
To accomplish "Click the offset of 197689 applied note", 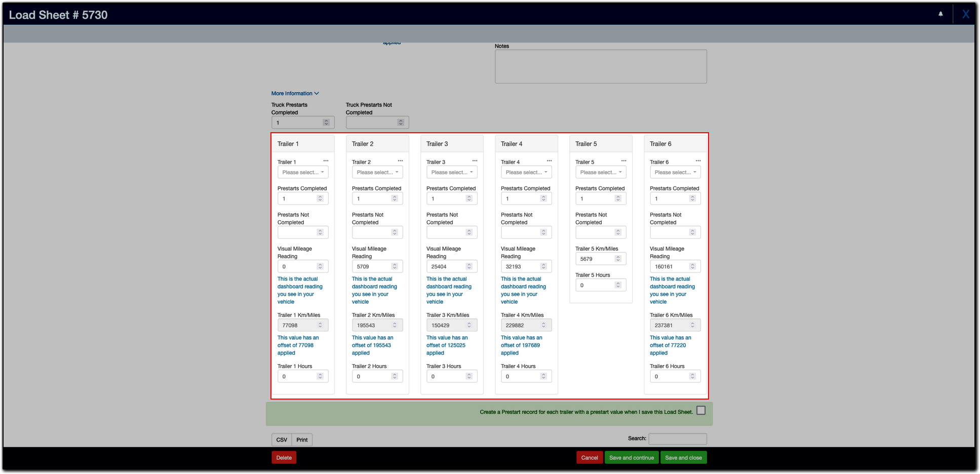I will pos(522,345).
